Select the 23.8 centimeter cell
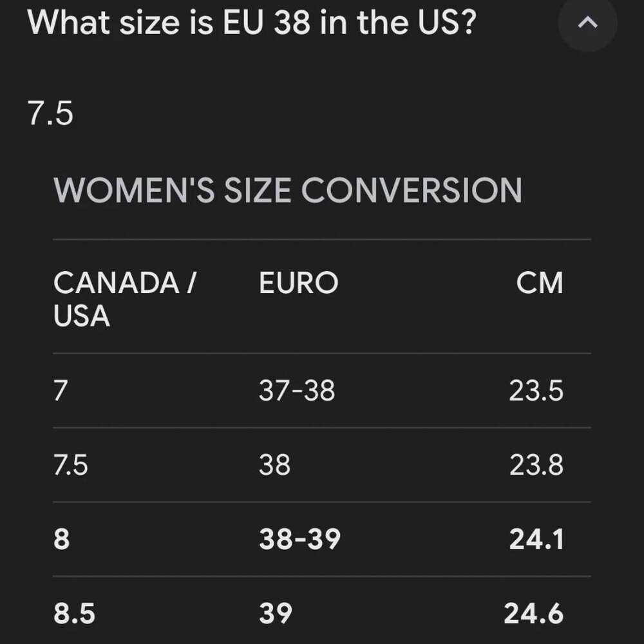The width and height of the screenshot is (644, 644). (x=536, y=465)
